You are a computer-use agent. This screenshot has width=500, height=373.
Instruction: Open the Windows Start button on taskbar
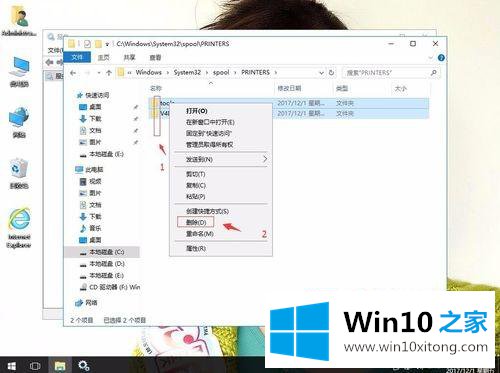pyautogui.click(x=11, y=366)
